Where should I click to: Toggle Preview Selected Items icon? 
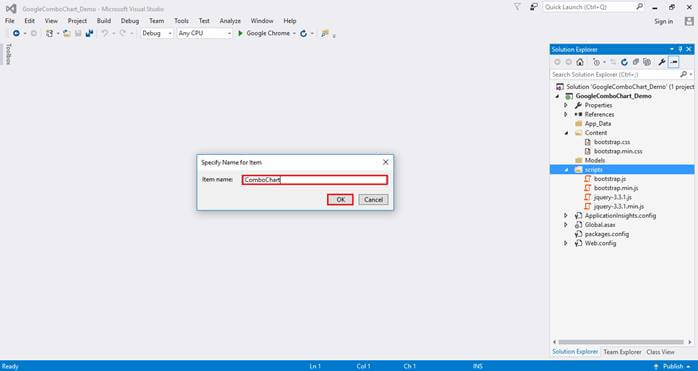pyautogui.click(x=674, y=62)
